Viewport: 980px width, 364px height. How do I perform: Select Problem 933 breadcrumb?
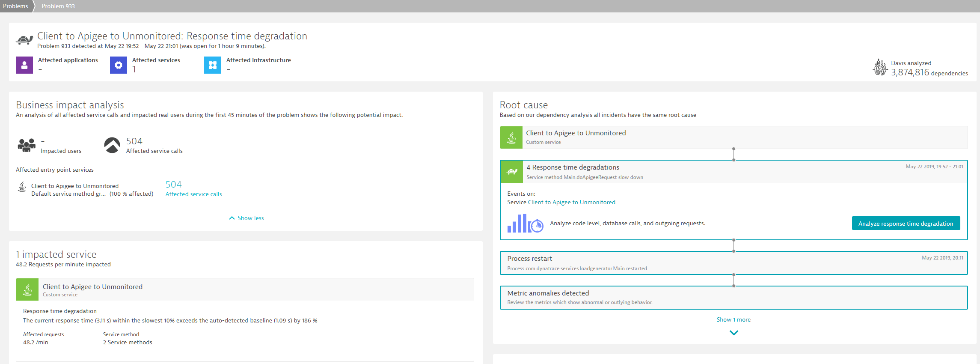pyautogui.click(x=58, y=6)
